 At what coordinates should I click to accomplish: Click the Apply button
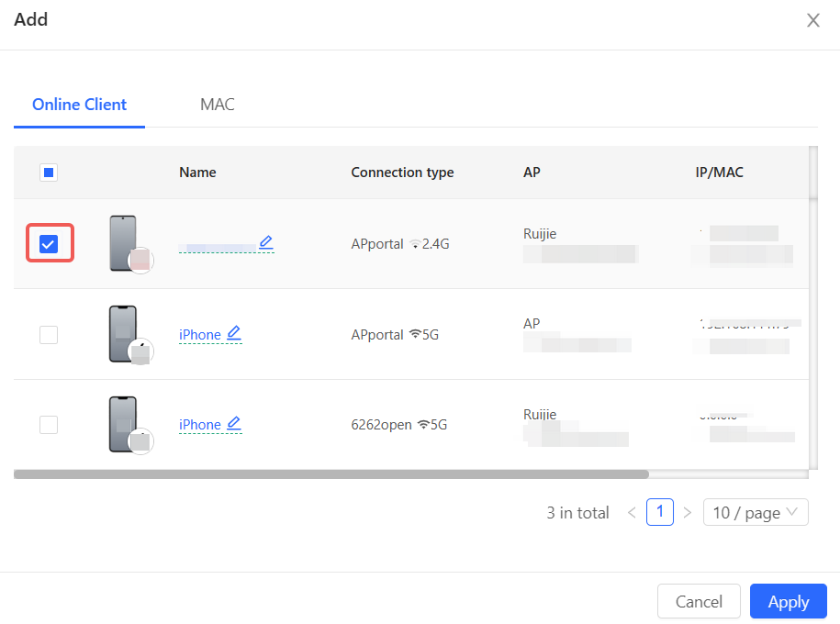tap(788, 602)
